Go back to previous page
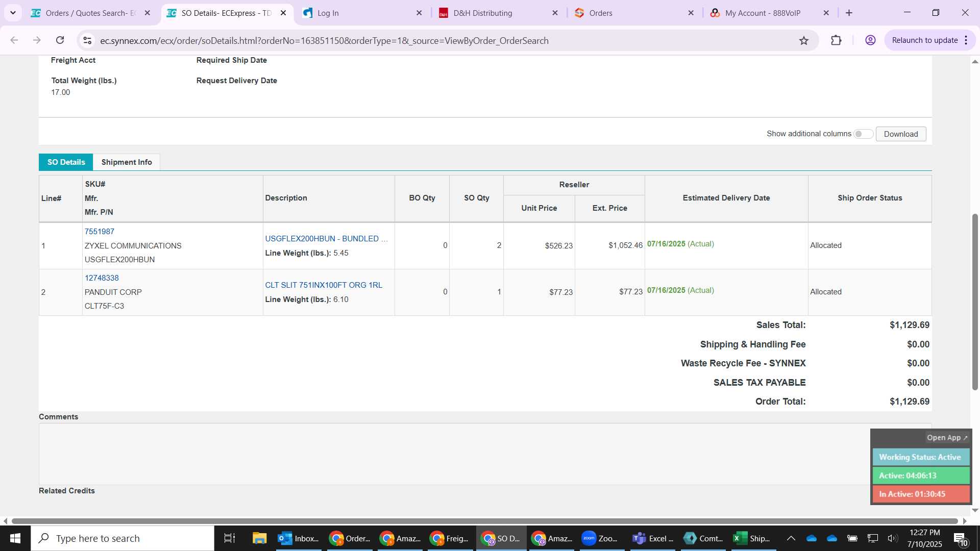 [x=14, y=40]
